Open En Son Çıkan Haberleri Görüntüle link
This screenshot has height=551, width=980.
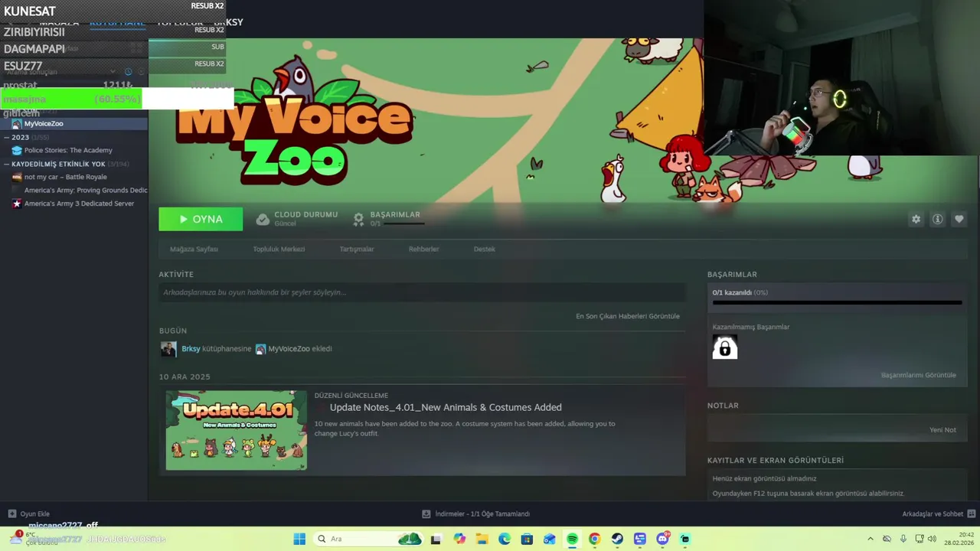point(627,316)
